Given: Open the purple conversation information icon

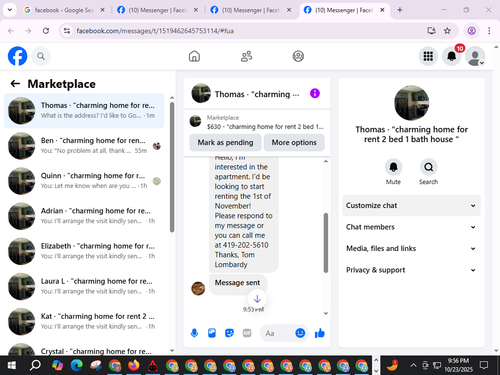Looking at the screenshot, I should (315, 93).
